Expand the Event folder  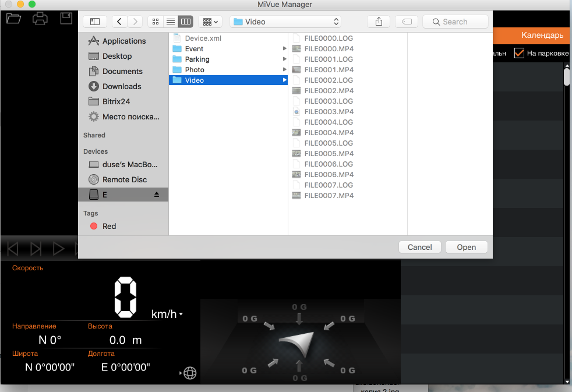285,49
